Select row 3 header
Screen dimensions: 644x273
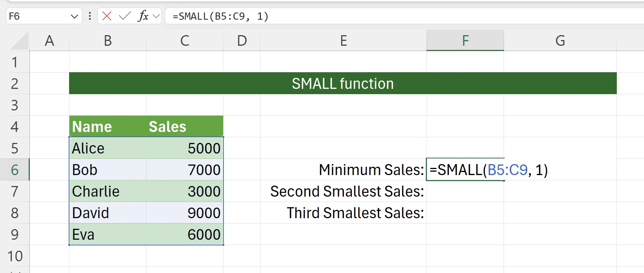tap(15, 105)
